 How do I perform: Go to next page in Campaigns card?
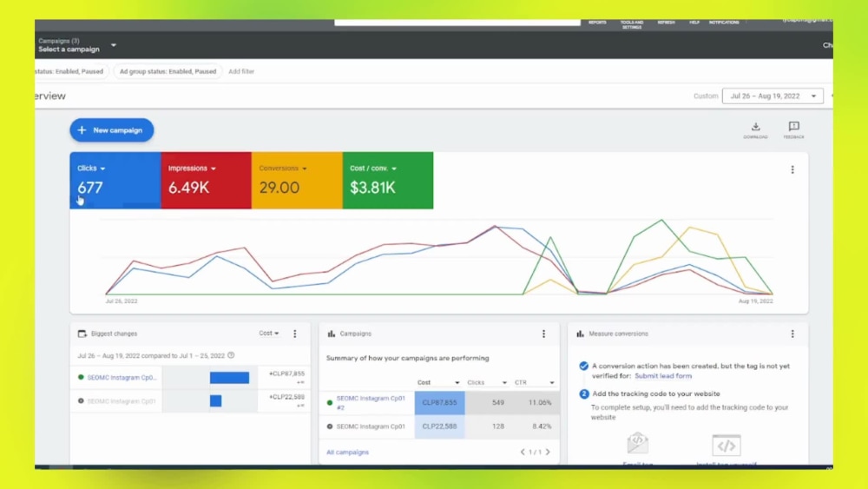tap(548, 452)
